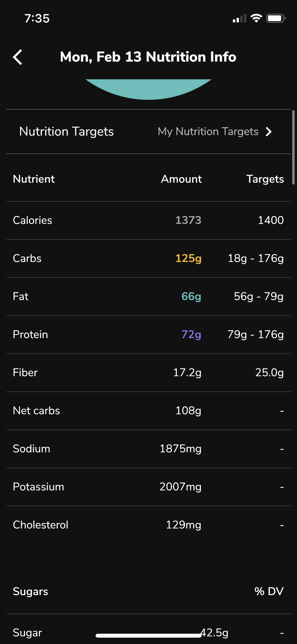The width and height of the screenshot is (297, 644).
Task: Select the Cholesterol row
Action: [x=148, y=525]
